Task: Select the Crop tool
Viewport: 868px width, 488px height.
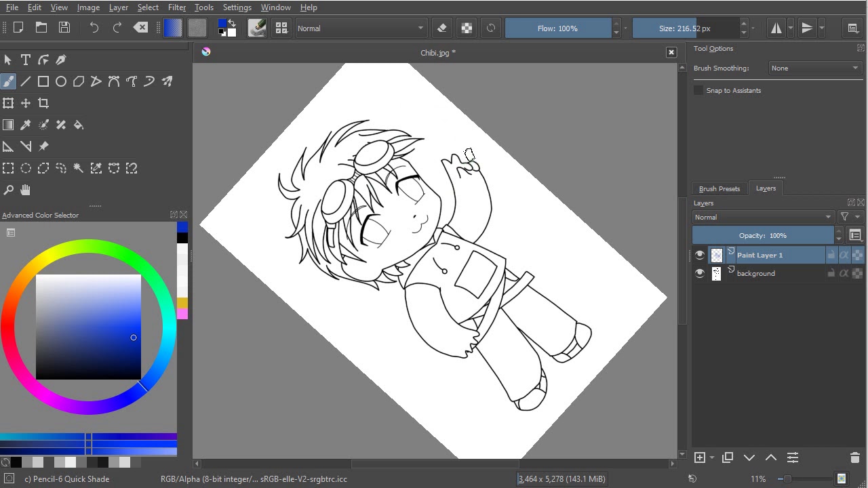Action: pyautogui.click(x=43, y=103)
